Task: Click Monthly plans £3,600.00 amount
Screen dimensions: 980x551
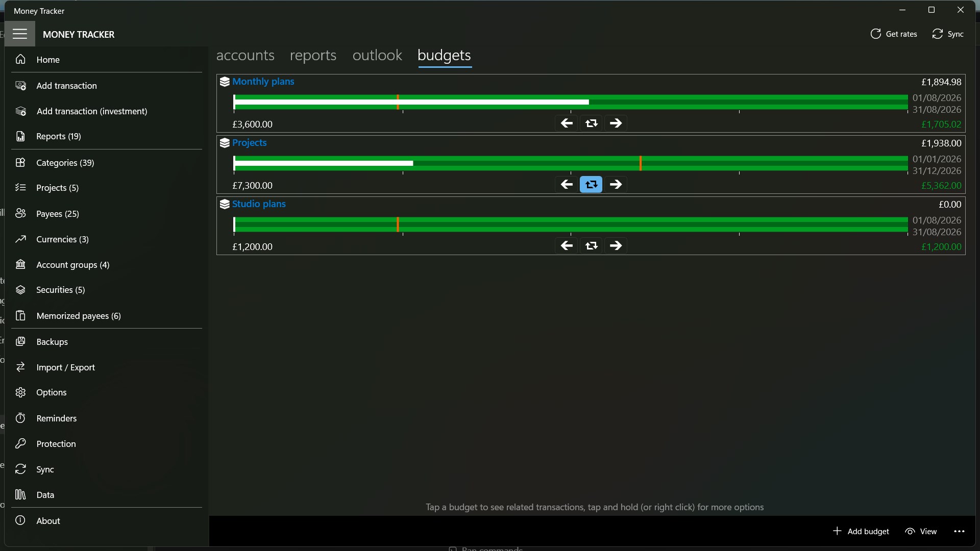Action: pyautogui.click(x=252, y=124)
